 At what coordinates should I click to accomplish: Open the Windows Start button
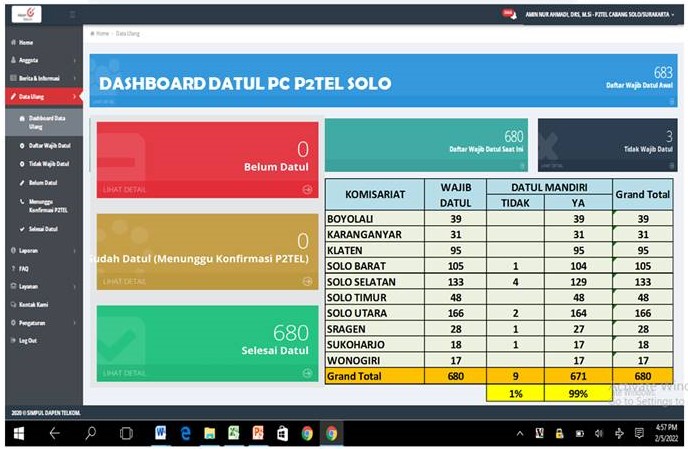[18, 434]
